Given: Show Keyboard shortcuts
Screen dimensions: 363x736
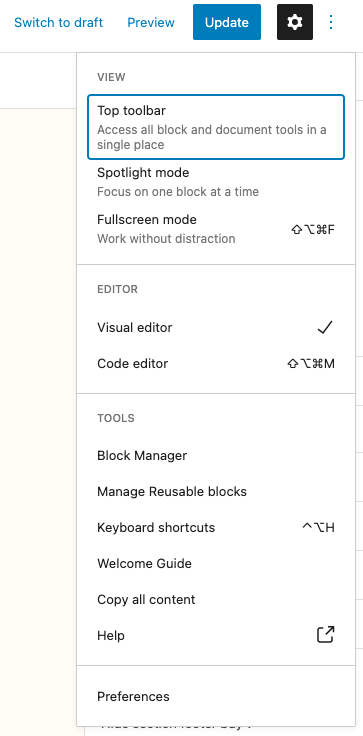Looking at the screenshot, I should tap(216, 527).
